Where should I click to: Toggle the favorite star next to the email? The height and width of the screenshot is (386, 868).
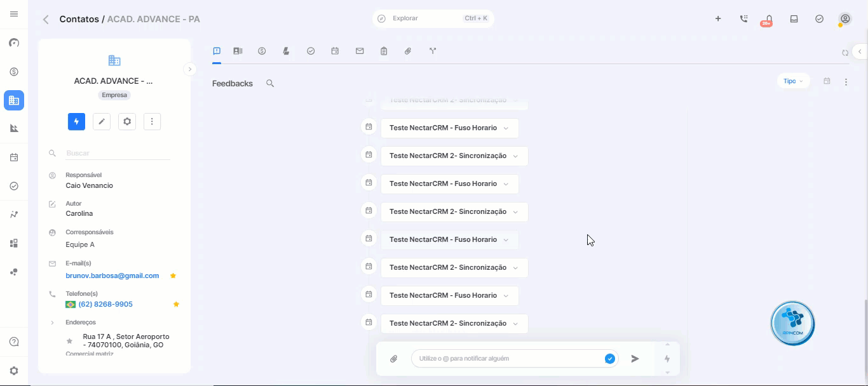[173, 276]
